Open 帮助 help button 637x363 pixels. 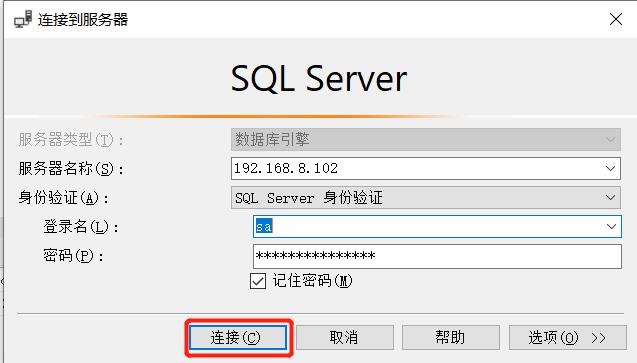tap(451, 337)
